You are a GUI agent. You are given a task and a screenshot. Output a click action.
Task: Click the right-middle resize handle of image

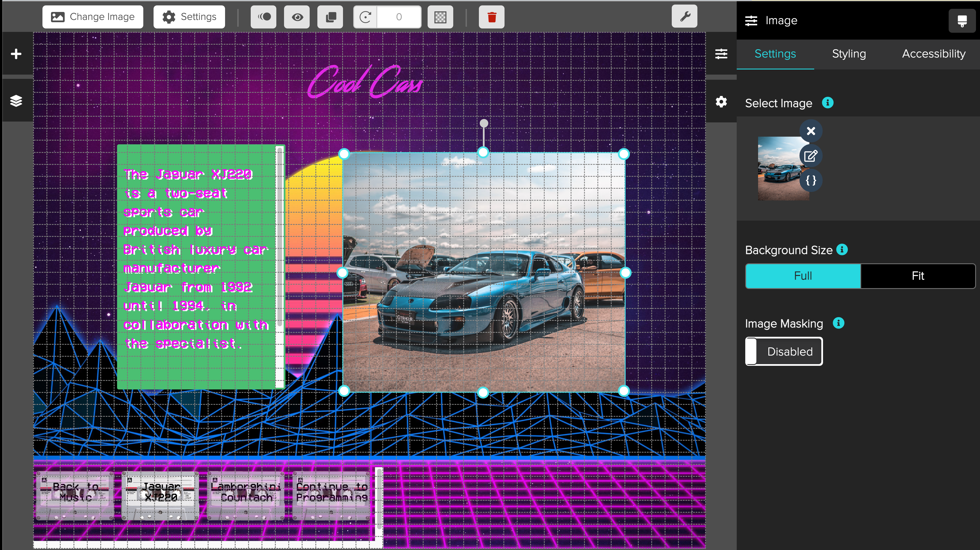[x=625, y=272]
